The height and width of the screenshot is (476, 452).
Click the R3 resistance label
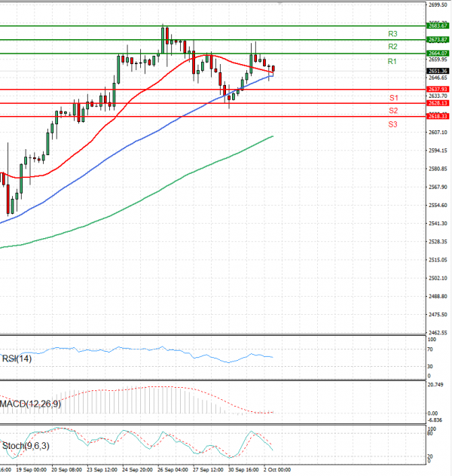392,34
